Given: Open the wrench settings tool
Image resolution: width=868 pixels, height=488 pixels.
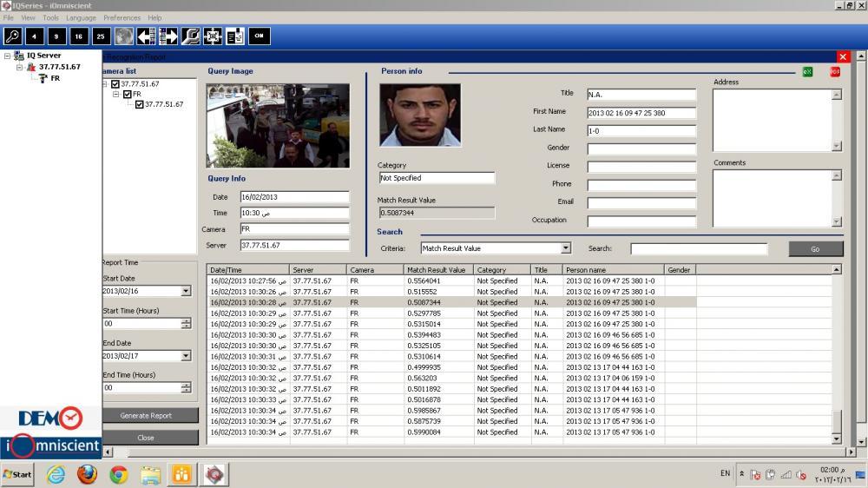Looking at the screenshot, I should (x=190, y=36).
